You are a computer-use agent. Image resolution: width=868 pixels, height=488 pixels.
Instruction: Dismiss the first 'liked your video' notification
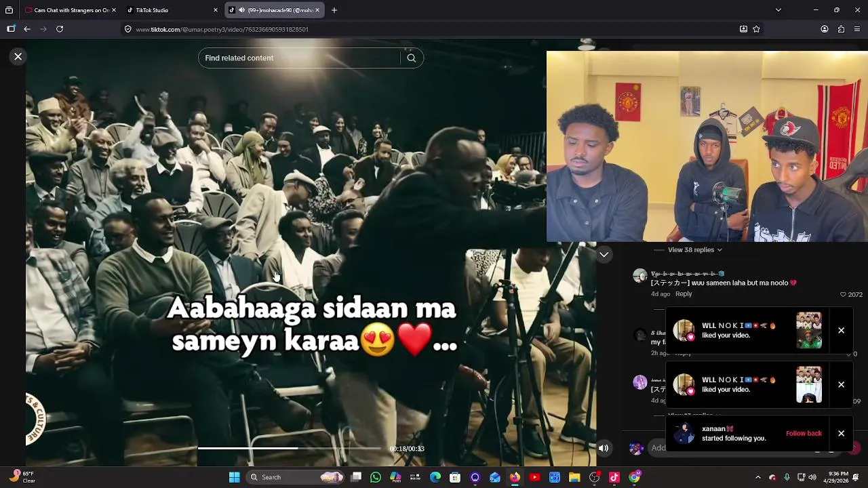pos(841,330)
